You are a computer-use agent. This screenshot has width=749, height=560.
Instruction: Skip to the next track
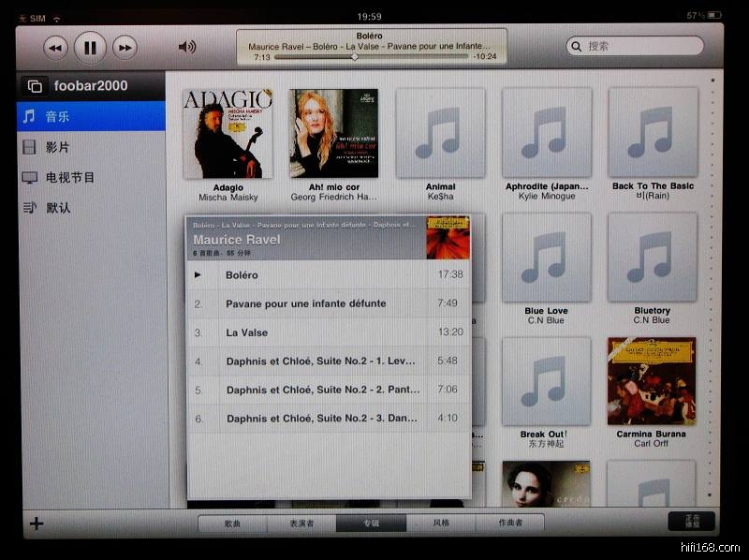point(124,47)
